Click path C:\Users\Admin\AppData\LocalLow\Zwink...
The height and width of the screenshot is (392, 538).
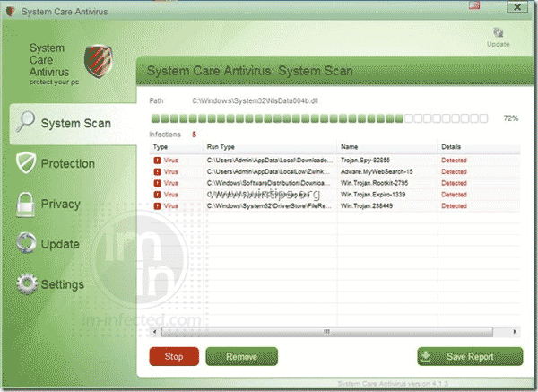click(x=268, y=171)
